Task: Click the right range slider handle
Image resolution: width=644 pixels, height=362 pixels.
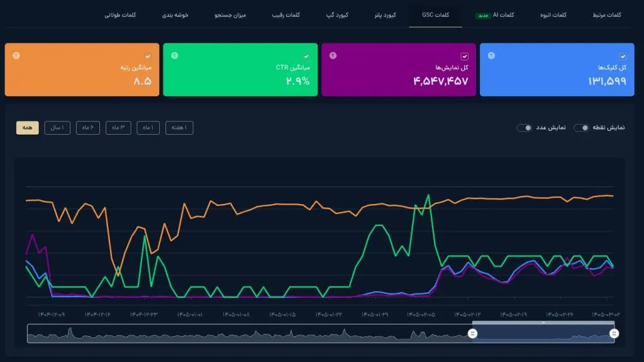Action: pos(614,333)
